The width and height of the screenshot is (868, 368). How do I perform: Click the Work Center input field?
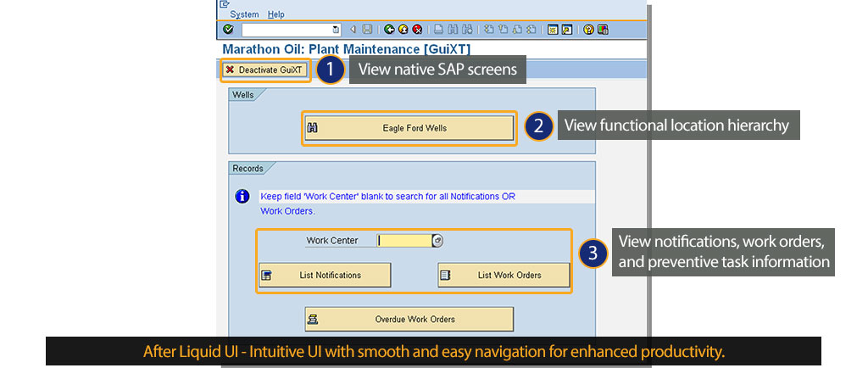click(x=404, y=241)
